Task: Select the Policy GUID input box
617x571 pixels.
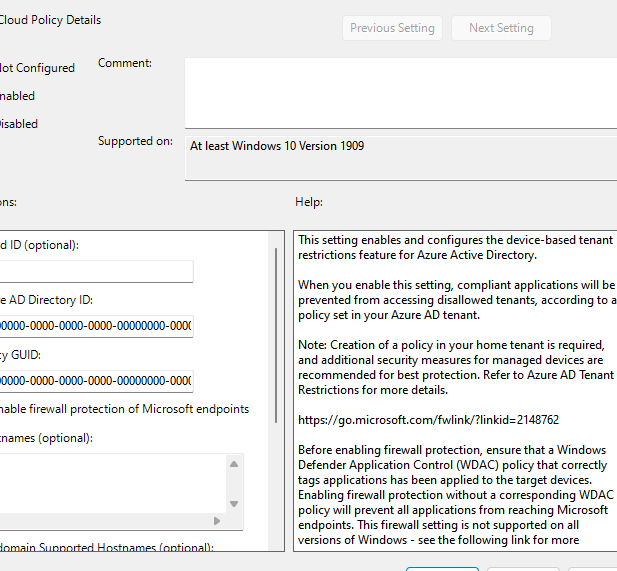Action: 96,381
